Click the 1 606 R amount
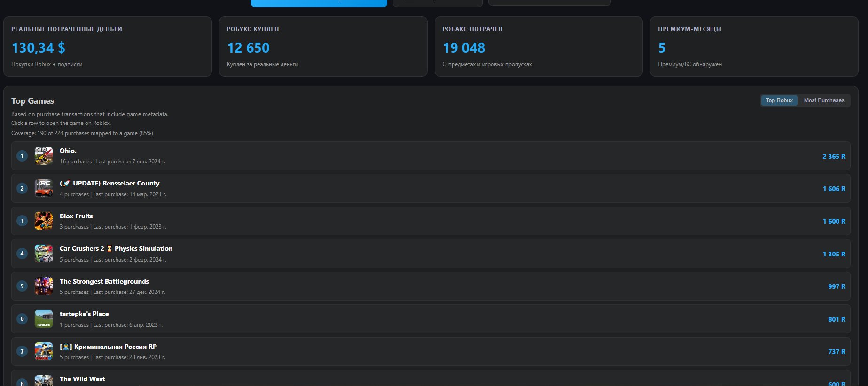 834,189
